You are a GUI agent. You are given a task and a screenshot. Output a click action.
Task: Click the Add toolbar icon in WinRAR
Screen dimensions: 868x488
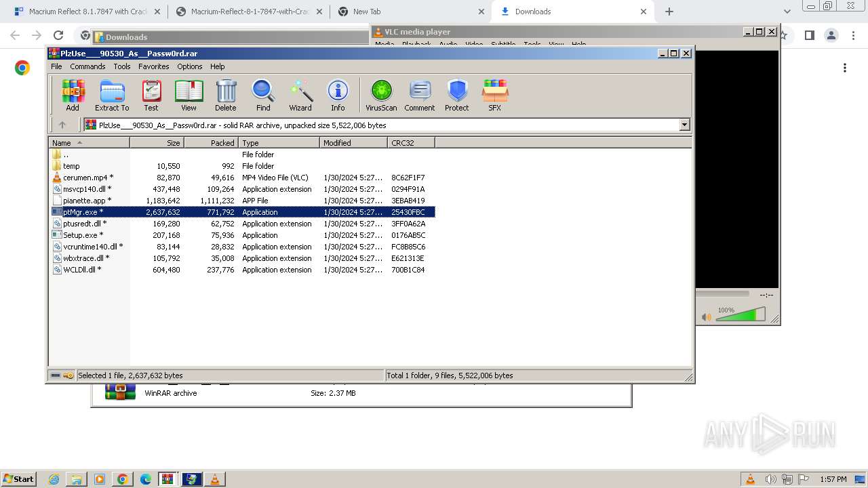[73, 95]
